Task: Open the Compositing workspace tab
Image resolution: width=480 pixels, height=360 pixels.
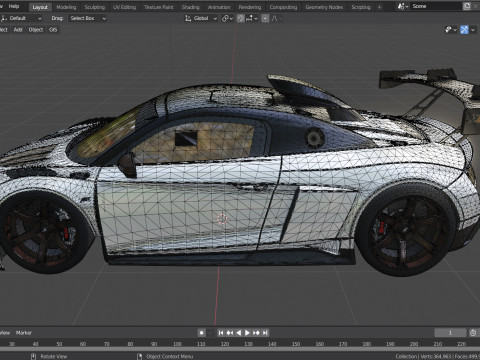Action: pyautogui.click(x=283, y=7)
